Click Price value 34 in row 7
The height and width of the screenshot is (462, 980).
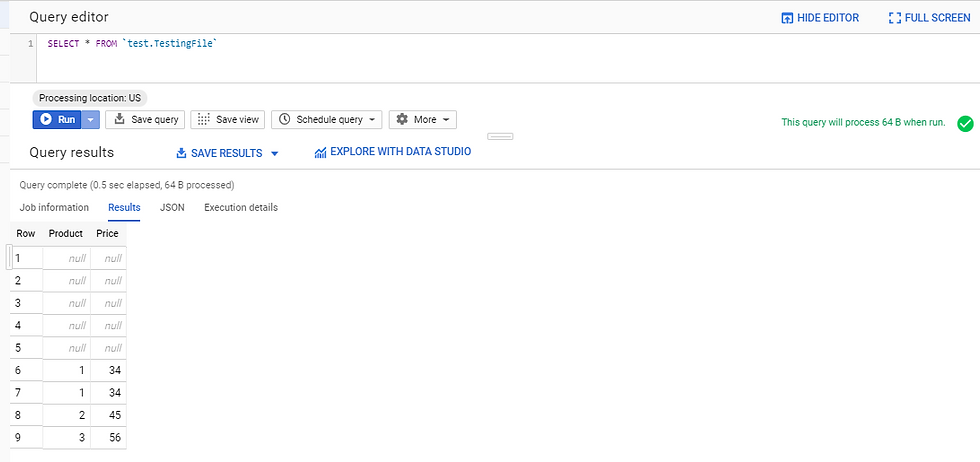tap(113, 393)
